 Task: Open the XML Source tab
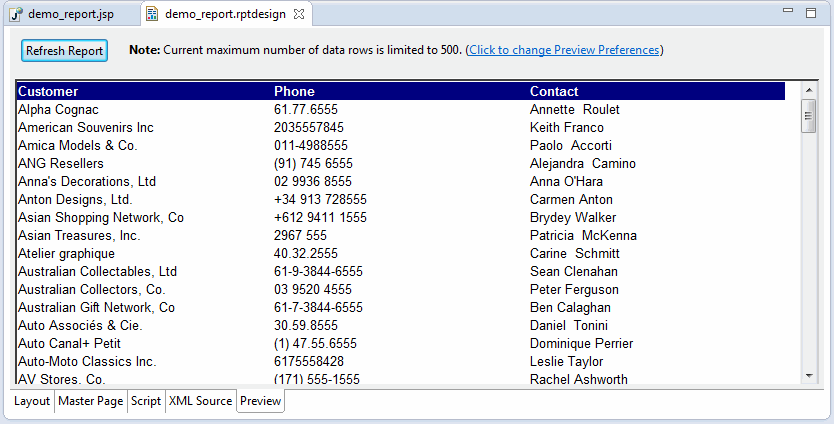tap(201, 401)
